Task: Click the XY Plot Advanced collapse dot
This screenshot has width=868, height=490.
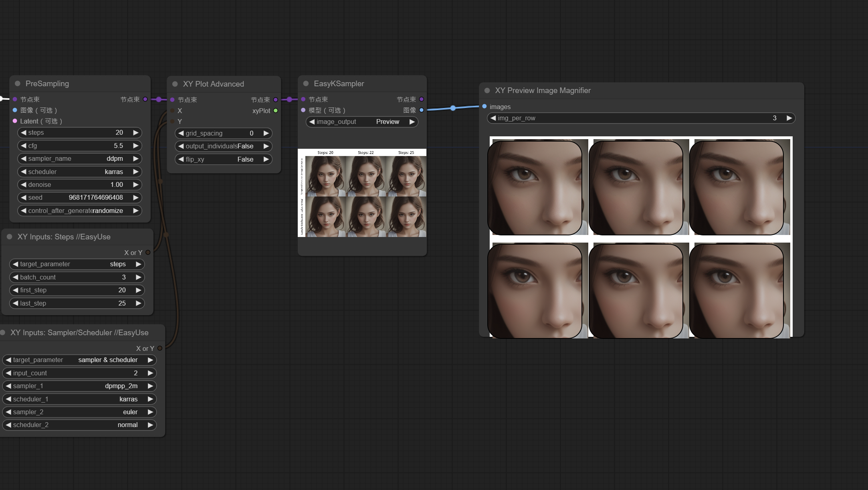Action: tap(175, 84)
